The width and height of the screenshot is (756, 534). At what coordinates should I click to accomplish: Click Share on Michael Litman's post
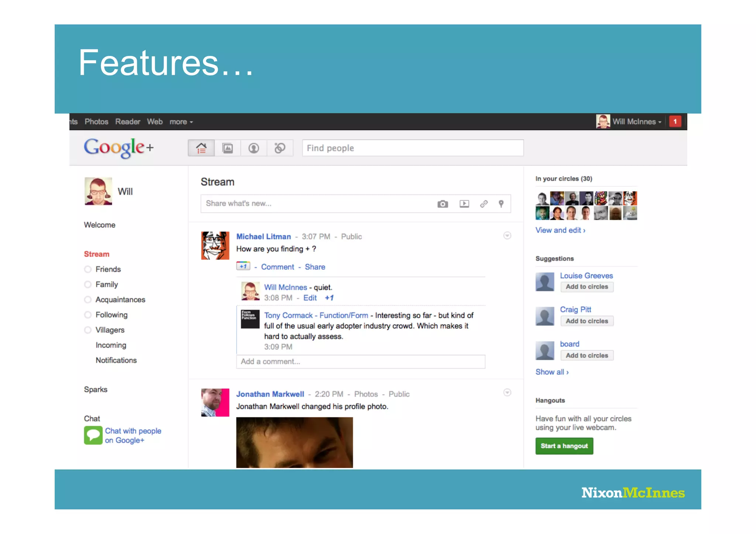pyautogui.click(x=315, y=267)
